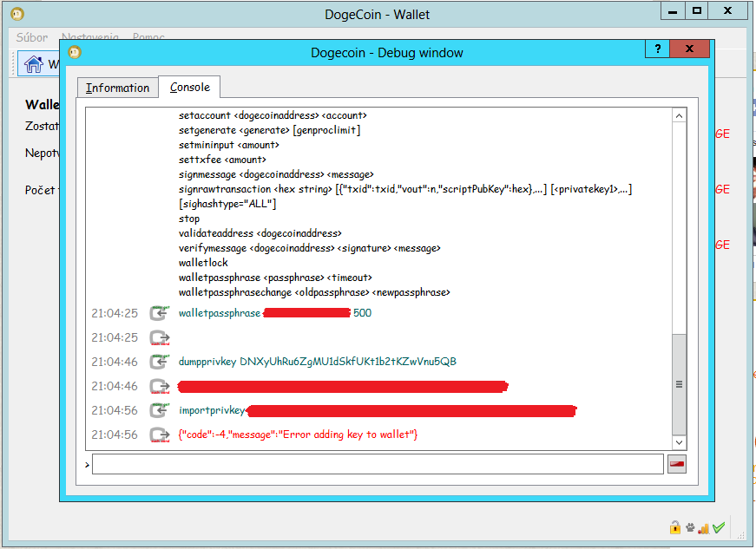This screenshot has height=549, width=756.
Task: Click the 'Error adding key to wallet' message
Action: click(x=298, y=435)
